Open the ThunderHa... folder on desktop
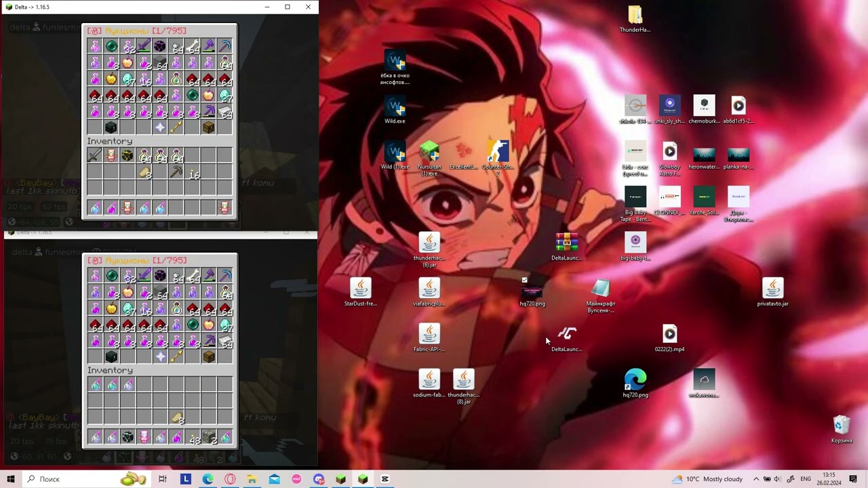Screen dimensions: 868x488 pyautogui.click(x=635, y=20)
